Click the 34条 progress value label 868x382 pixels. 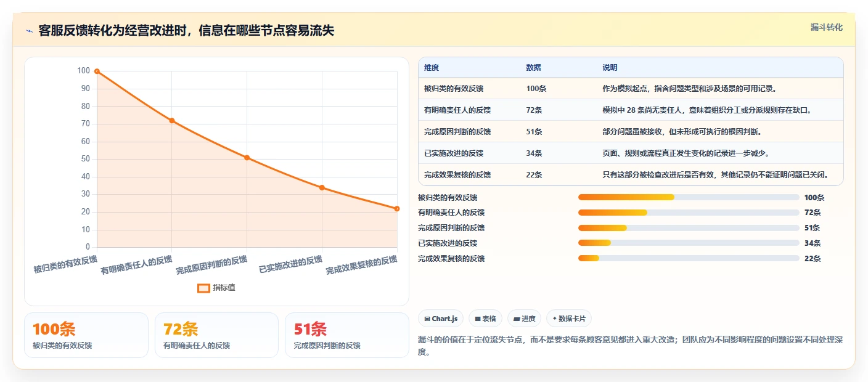813,243
